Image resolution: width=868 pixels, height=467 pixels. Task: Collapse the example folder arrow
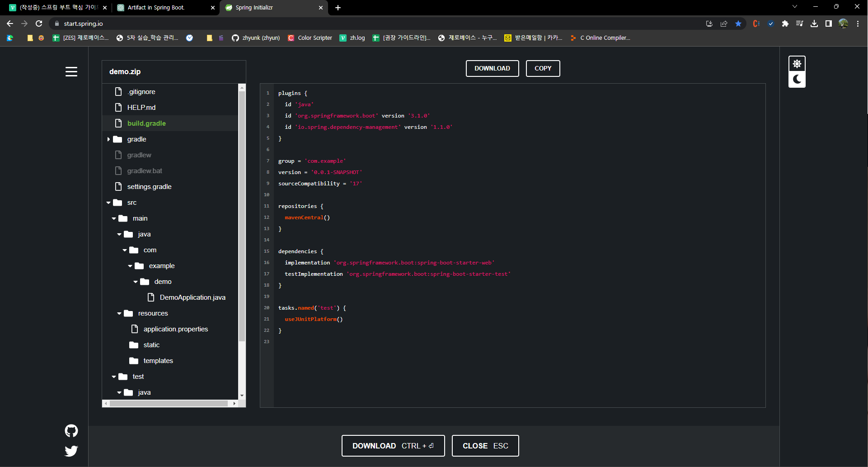[x=130, y=266]
